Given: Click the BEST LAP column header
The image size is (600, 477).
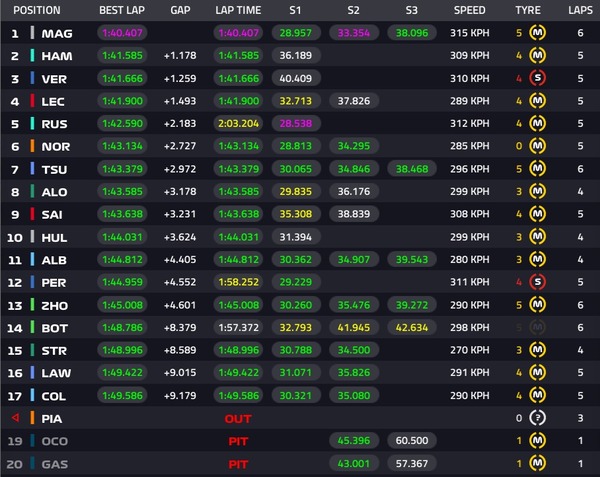Looking at the screenshot, I should point(124,10).
